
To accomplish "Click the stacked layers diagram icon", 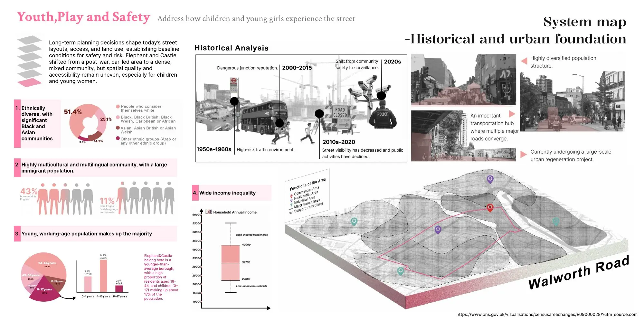I will tap(29, 61).
